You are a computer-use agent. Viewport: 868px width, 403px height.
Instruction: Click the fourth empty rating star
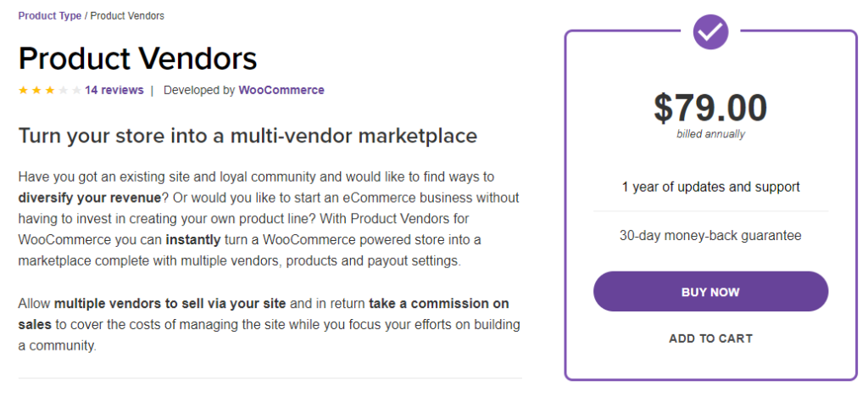[x=63, y=90]
